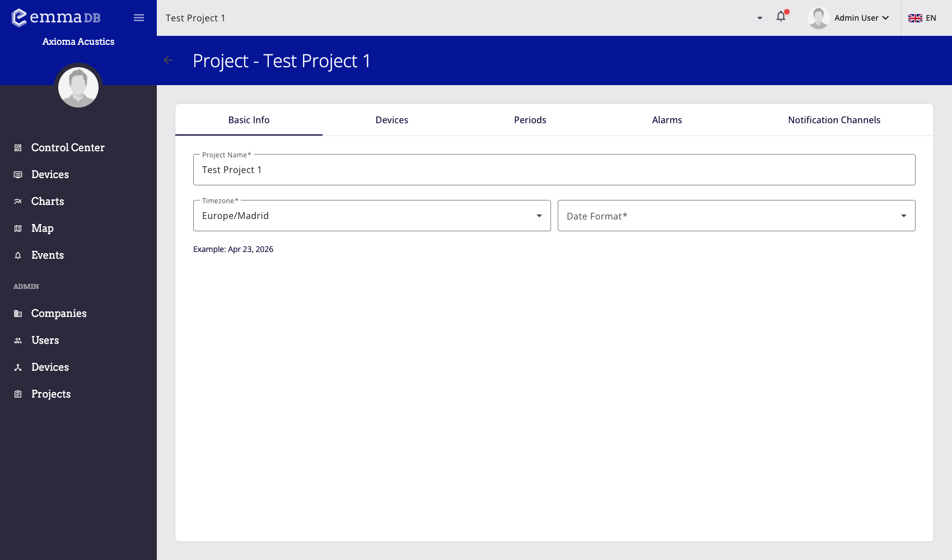Open the Notification Channels tab
This screenshot has height=560, width=952.
point(834,120)
